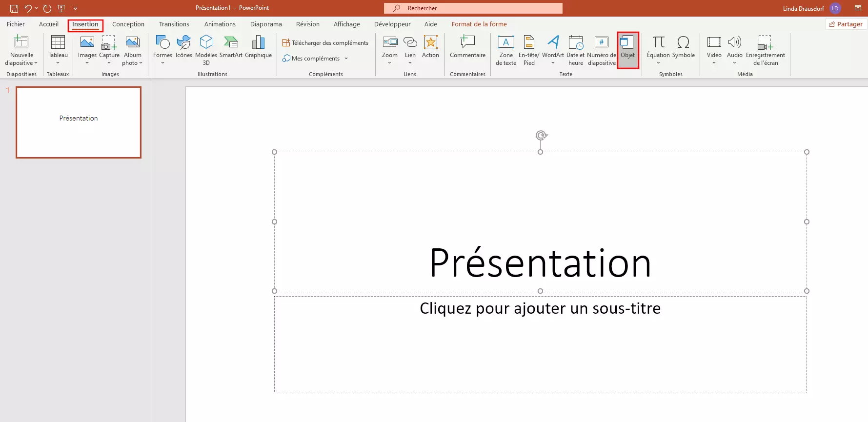
Task: Click the Objet button
Action: pyautogui.click(x=628, y=50)
